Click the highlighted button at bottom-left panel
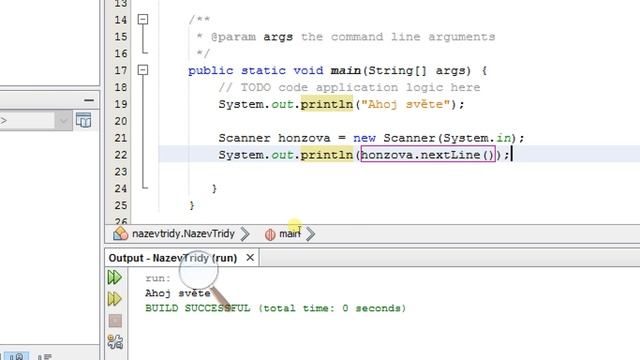Screen dimensions: 640x360 [16, 356]
